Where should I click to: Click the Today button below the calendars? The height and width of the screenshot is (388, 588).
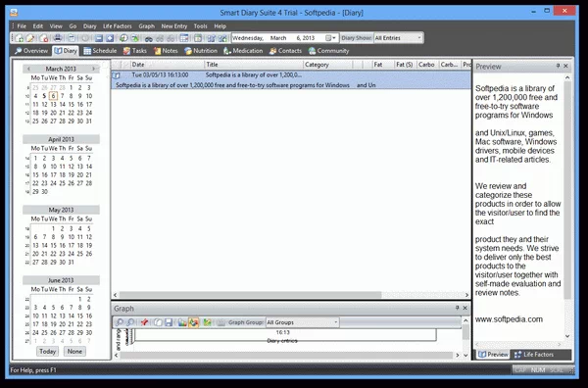pyautogui.click(x=48, y=352)
